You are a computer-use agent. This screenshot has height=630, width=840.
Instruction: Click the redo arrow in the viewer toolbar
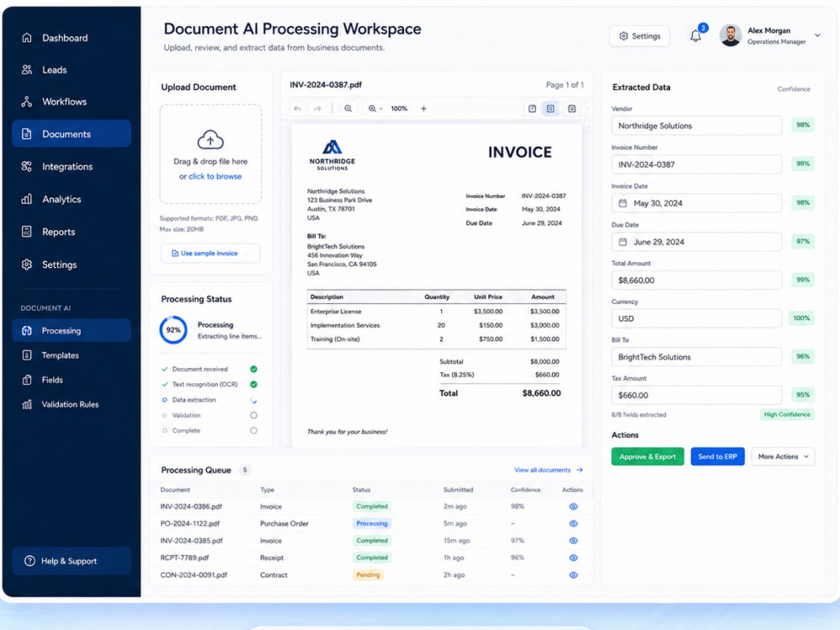(318, 108)
